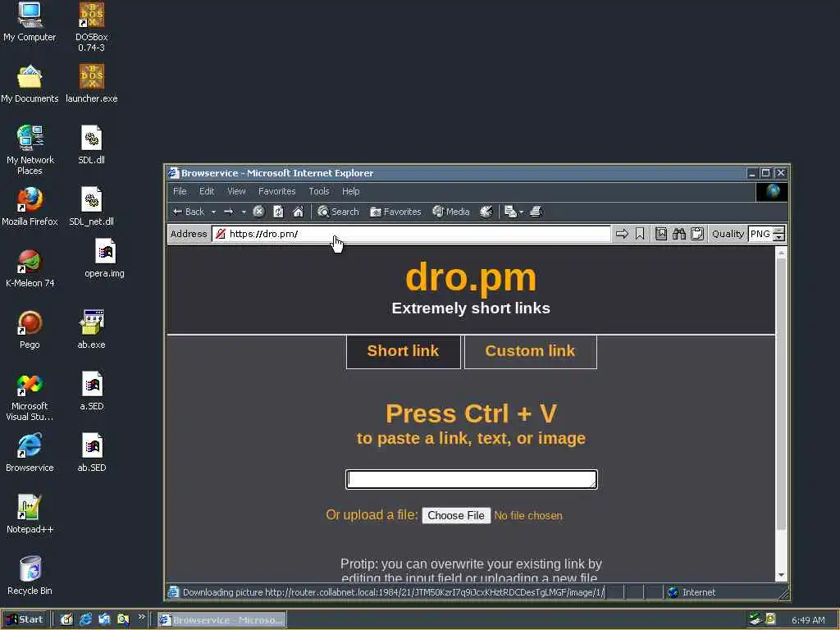This screenshot has height=630, width=840.
Task: Select DOSBox 0.74-3 desktop icon
Action: pos(92,27)
